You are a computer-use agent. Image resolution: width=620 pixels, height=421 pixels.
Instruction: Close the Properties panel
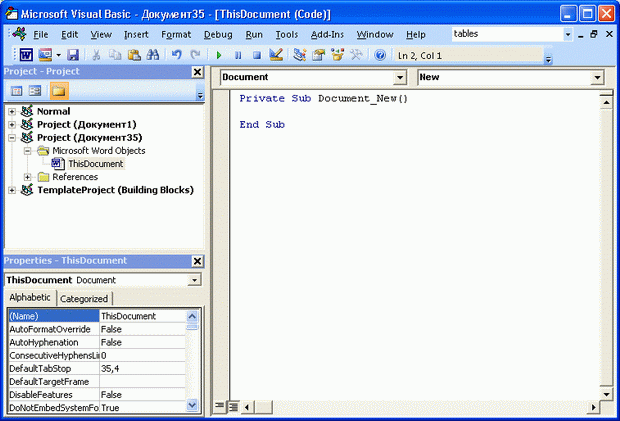coord(197,261)
